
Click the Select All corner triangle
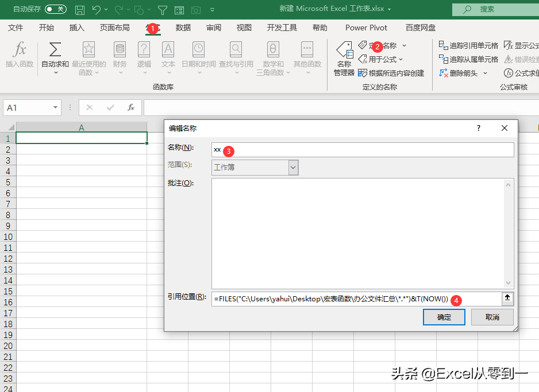[x=11, y=127]
